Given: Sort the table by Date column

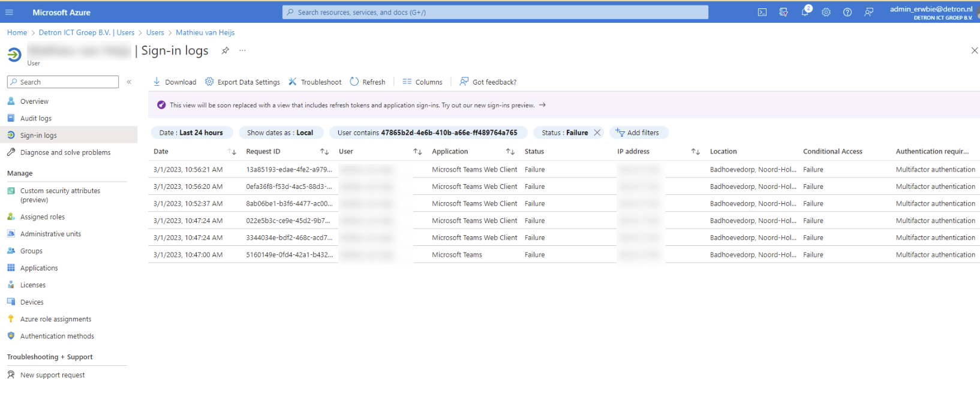Looking at the screenshot, I should pyautogui.click(x=232, y=152).
